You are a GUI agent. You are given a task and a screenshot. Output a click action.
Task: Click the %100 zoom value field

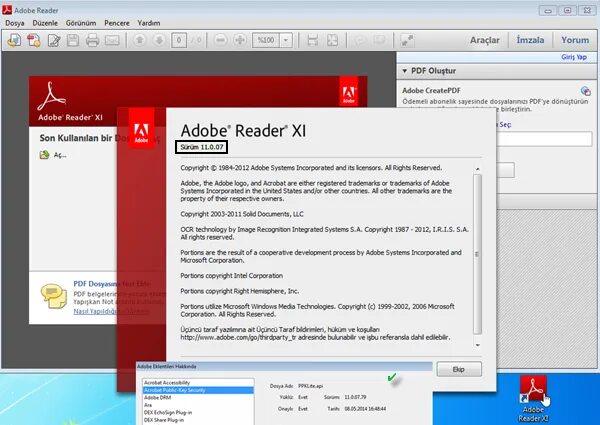[266, 40]
